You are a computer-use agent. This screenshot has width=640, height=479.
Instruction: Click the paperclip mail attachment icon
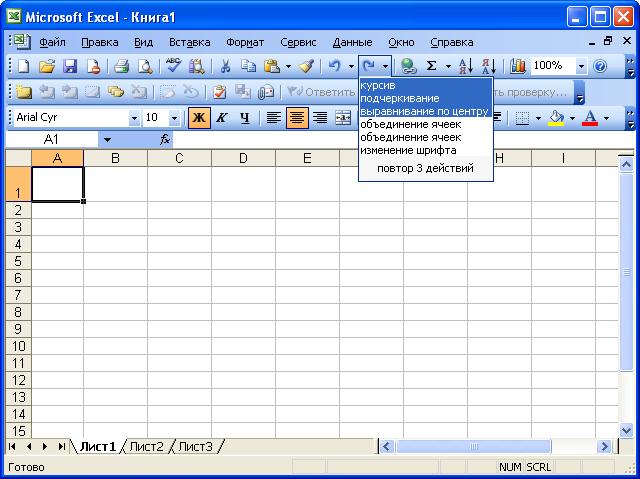(x=266, y=92)
